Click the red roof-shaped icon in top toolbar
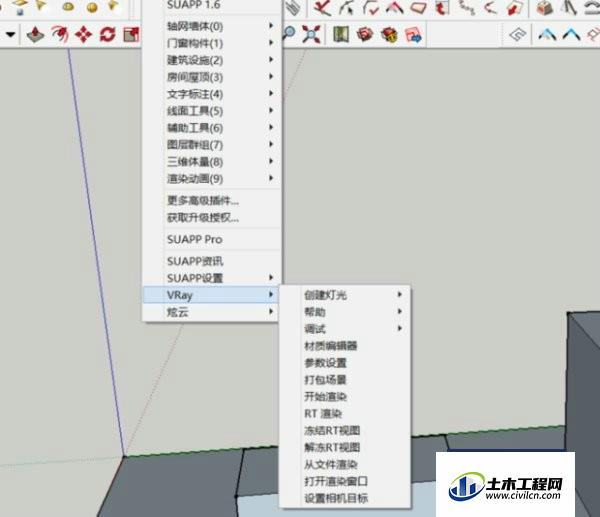 (x=395, y=8)
